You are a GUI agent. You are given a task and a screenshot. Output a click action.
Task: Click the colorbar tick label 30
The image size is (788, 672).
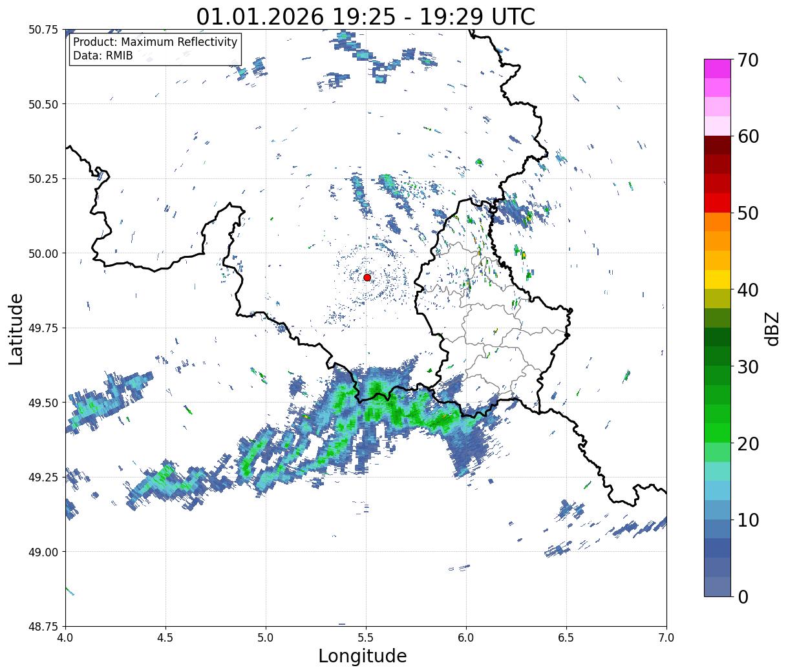pos(748,367)
